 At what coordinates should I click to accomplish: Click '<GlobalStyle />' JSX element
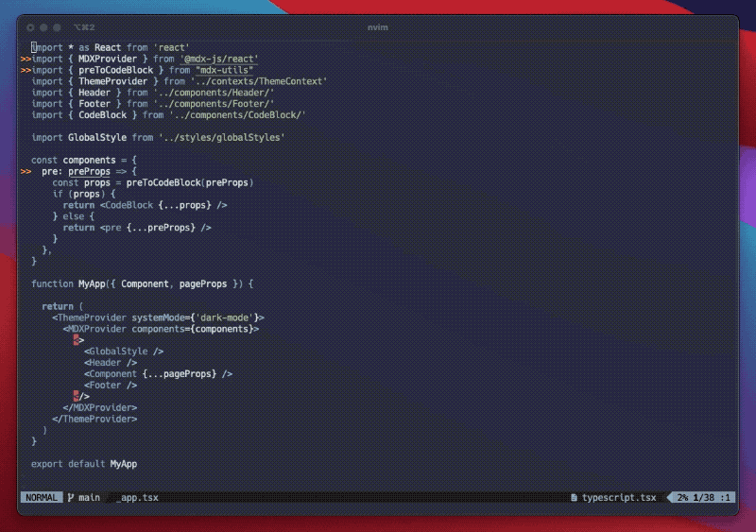click(x=124, y=352)
